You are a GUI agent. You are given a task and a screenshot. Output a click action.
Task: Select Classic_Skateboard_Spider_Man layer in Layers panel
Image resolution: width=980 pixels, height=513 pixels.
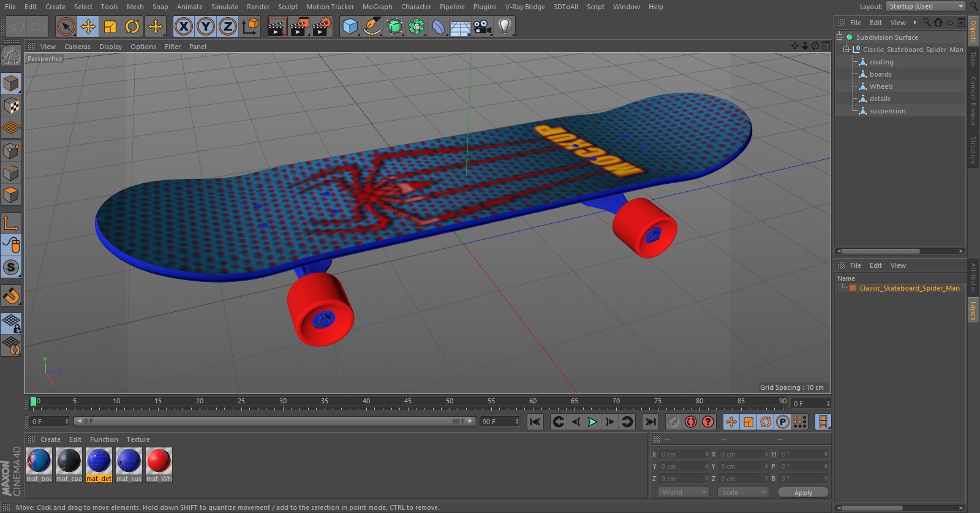click(x=909, y=288)
